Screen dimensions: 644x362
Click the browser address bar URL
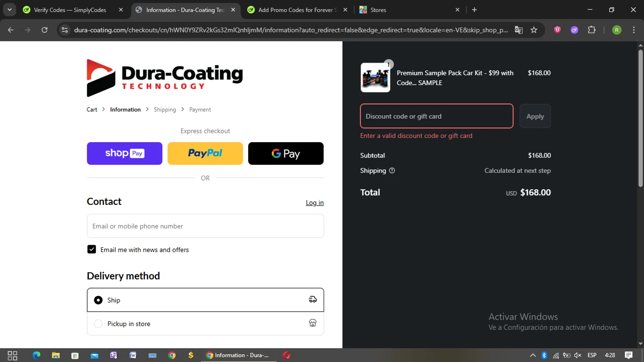pos(291,30)
